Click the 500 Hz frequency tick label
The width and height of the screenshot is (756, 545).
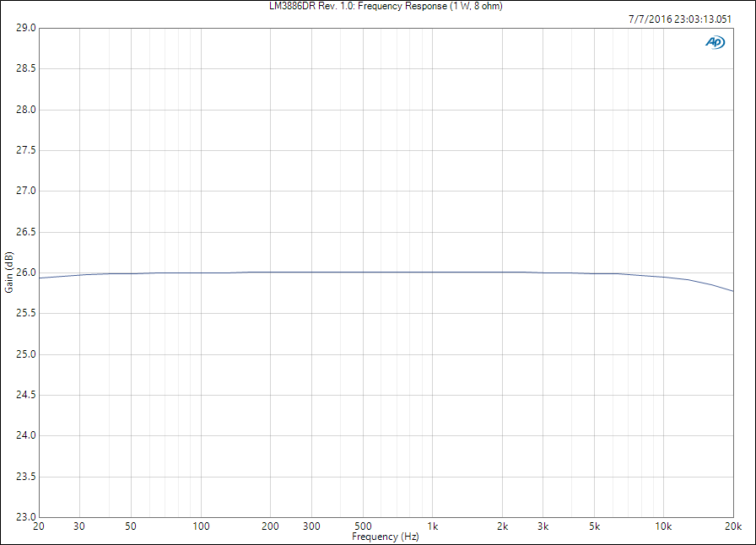point(363,526)
